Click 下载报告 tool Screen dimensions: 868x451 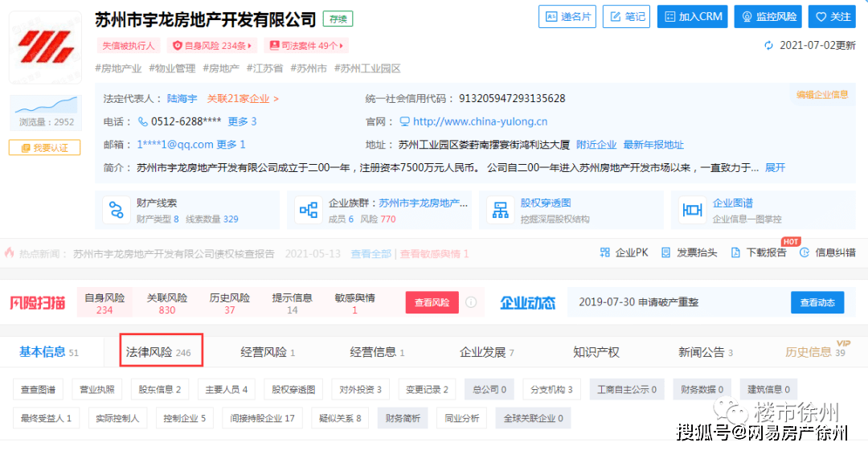[759, 252]
